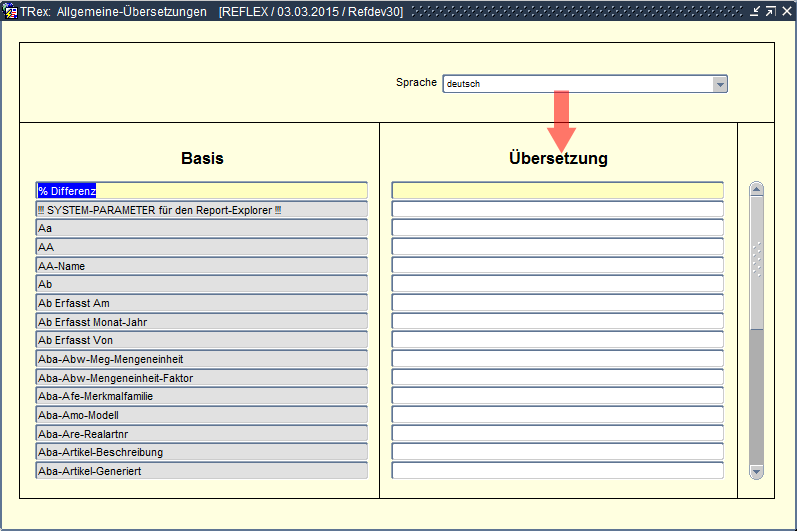Click the vertical scrollbar thumb
Image resolution: width=797 pixels, height=531 pixels.
click(x=756, y=260)
